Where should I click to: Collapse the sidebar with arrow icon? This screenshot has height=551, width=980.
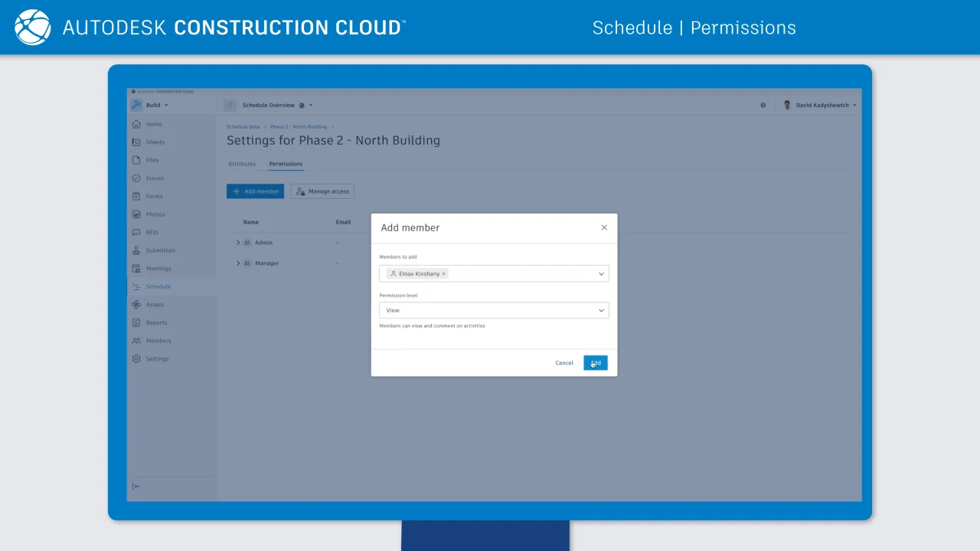tap(136, 486)
